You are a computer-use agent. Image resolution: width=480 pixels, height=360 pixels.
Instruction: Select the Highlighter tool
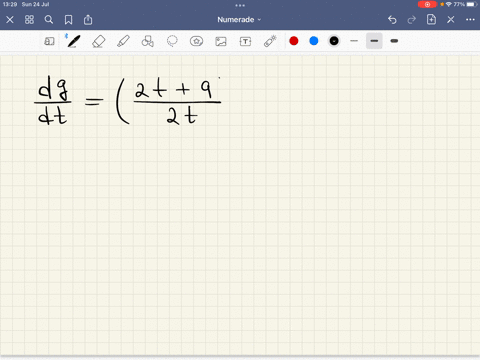pos(123,41)
